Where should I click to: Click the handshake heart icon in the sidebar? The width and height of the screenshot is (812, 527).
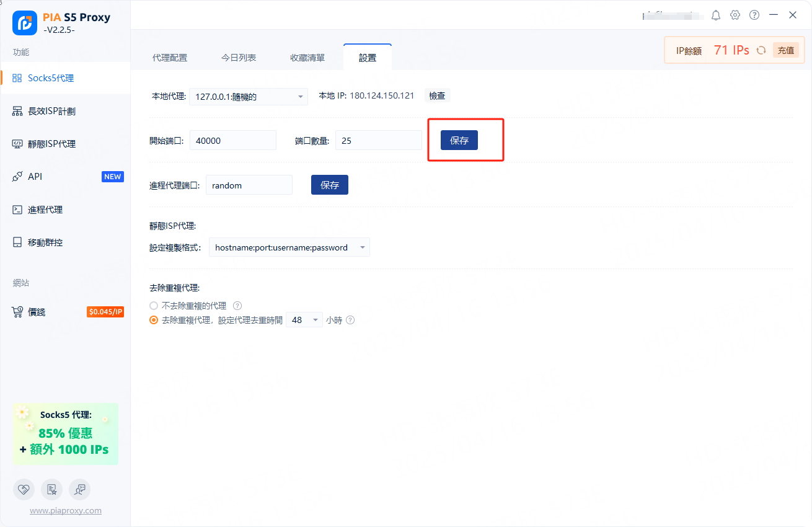click(24, 489)
